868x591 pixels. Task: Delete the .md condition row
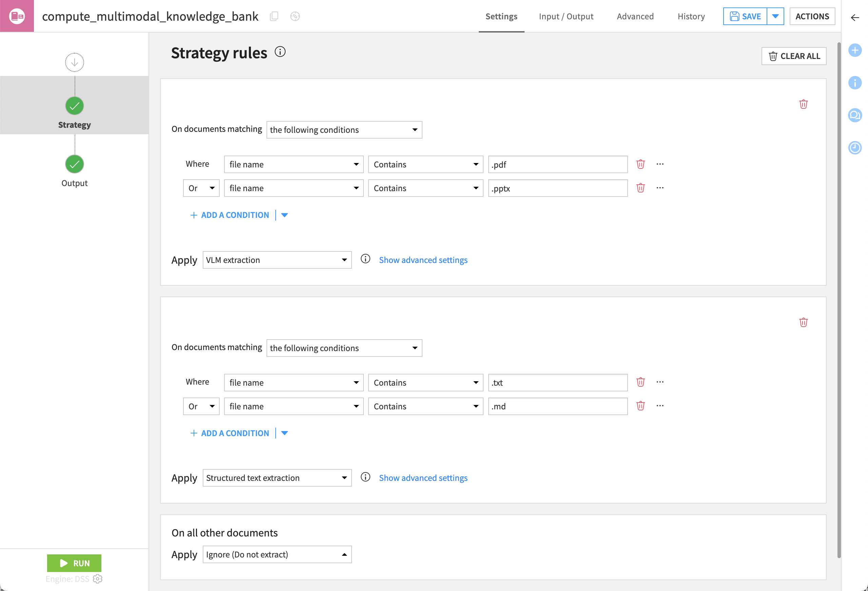click(x=640, y=406)
